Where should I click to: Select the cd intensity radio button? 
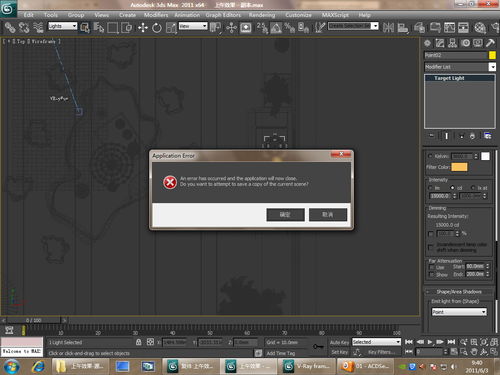[452, 188]
